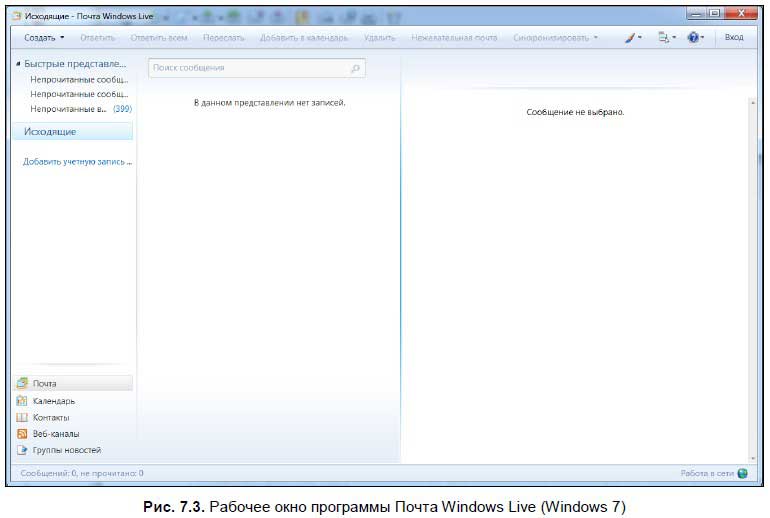Click the Синхронизировать button

(550, 38)
